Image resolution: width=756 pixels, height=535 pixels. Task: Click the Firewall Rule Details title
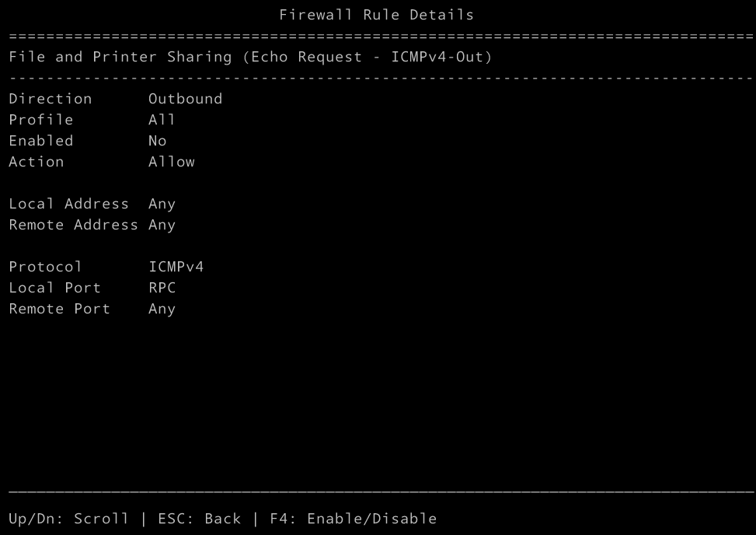[x=376, y=15]
